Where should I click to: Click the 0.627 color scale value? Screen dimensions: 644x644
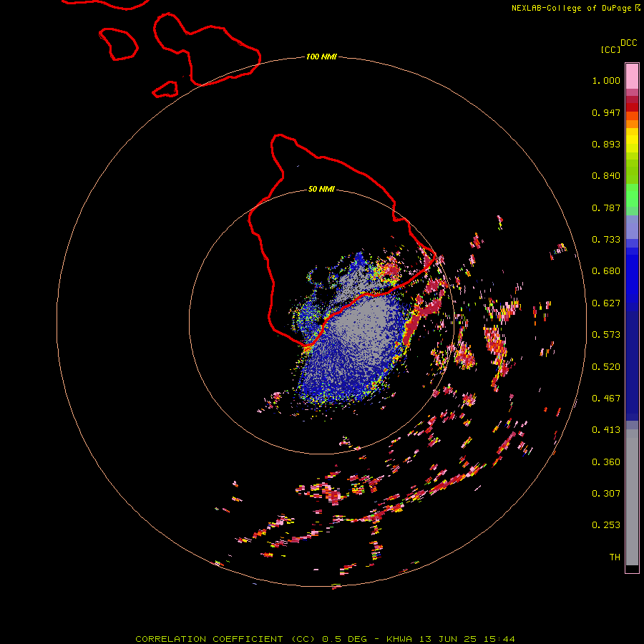point(606,303)
